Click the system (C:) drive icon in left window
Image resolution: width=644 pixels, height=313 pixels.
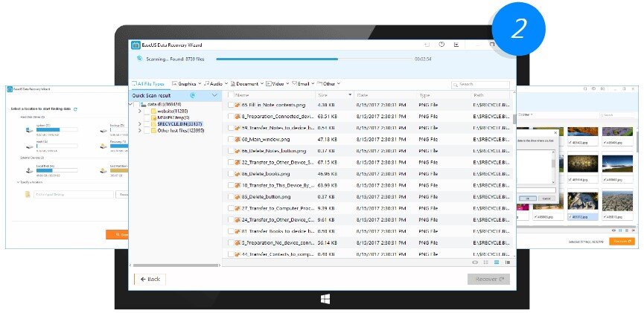point(29,130)
